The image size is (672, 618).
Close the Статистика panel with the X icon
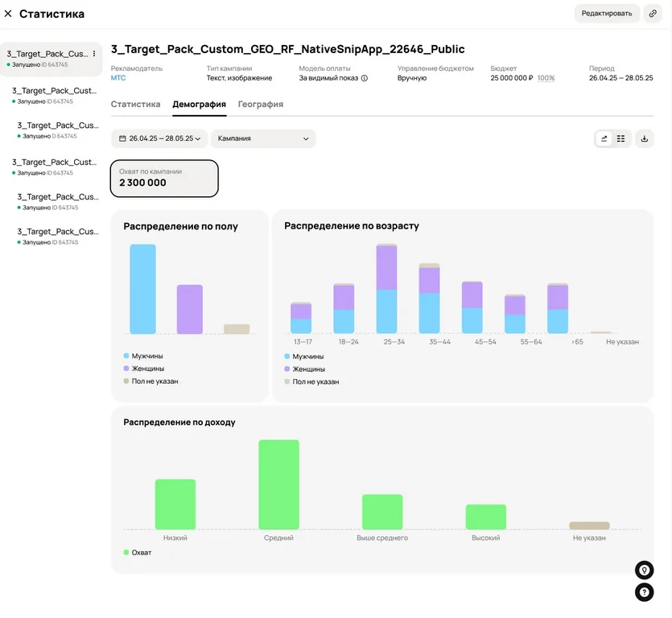(8, 14)
